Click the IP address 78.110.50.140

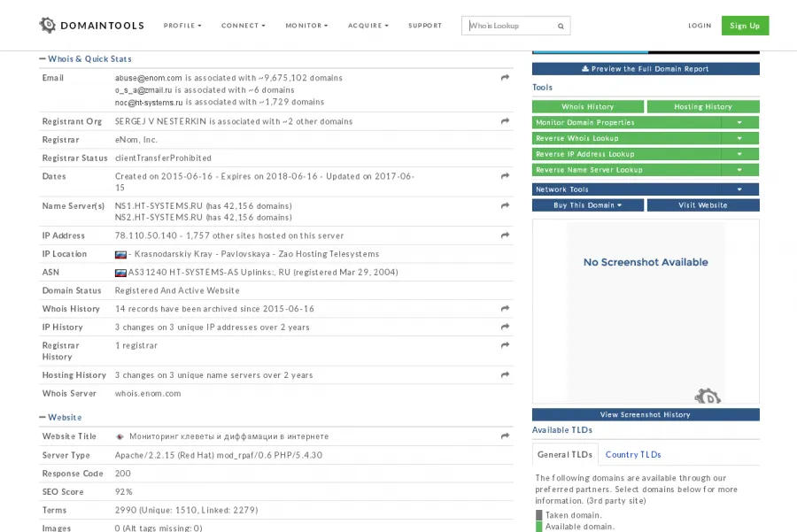click(x=146, y=235)
